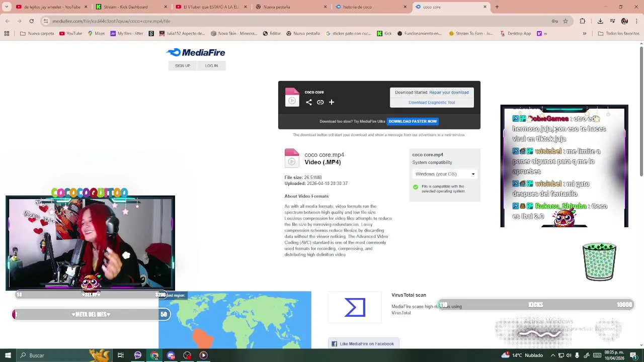The width and height of the screenshot is (644, 362).
Task: Click the plus icon to save file
Action: click(x=332, y=102)
